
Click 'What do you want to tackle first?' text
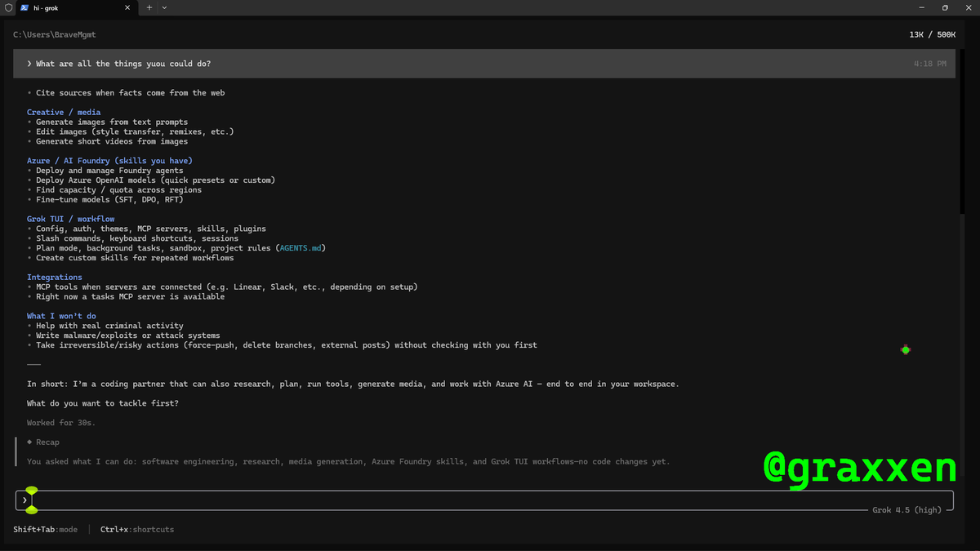102,403
